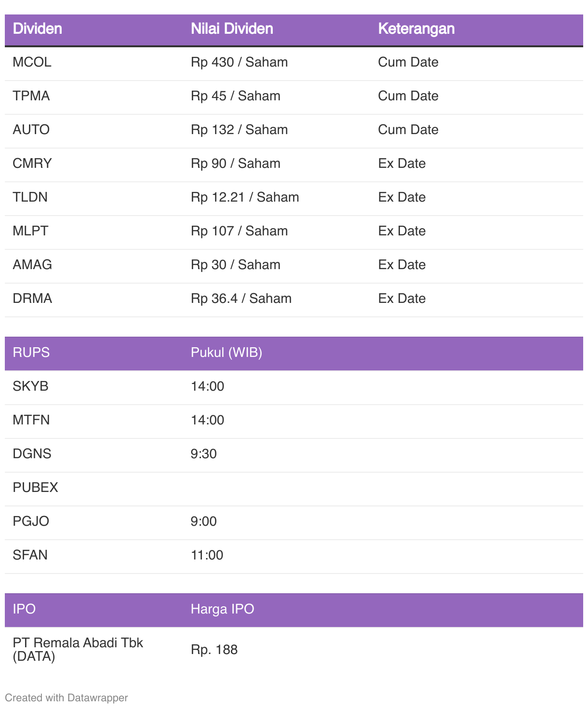This screenshot has width=588, height=709.
Task: Click the AMAG Rp 30 / Saham cell
Action: point(236,265)
